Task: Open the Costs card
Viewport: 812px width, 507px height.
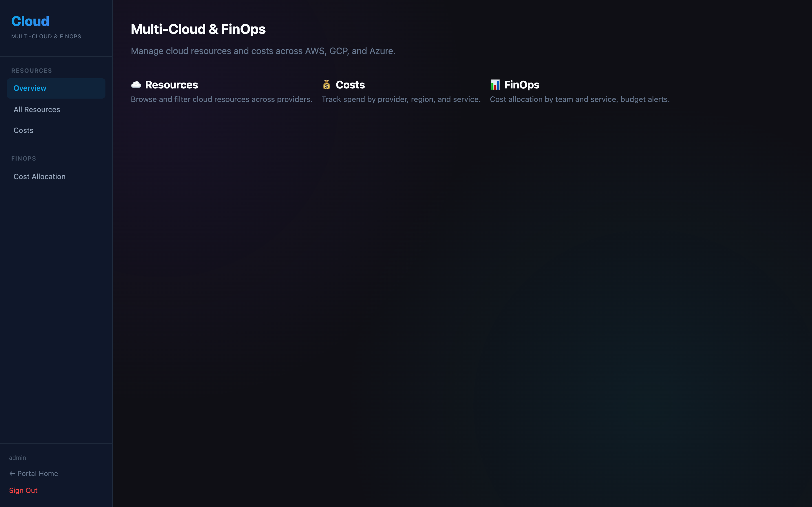Action: coord(401,91)
